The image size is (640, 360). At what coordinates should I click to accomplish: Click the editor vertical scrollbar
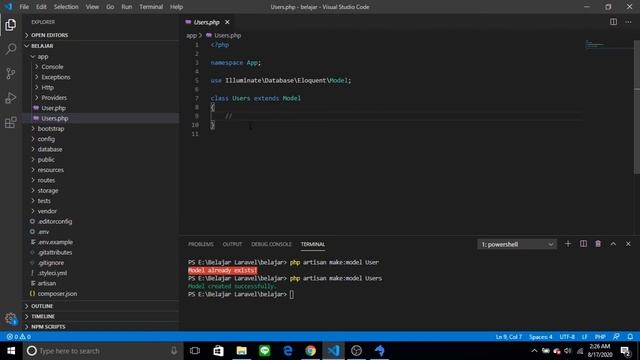click(636, 107)
